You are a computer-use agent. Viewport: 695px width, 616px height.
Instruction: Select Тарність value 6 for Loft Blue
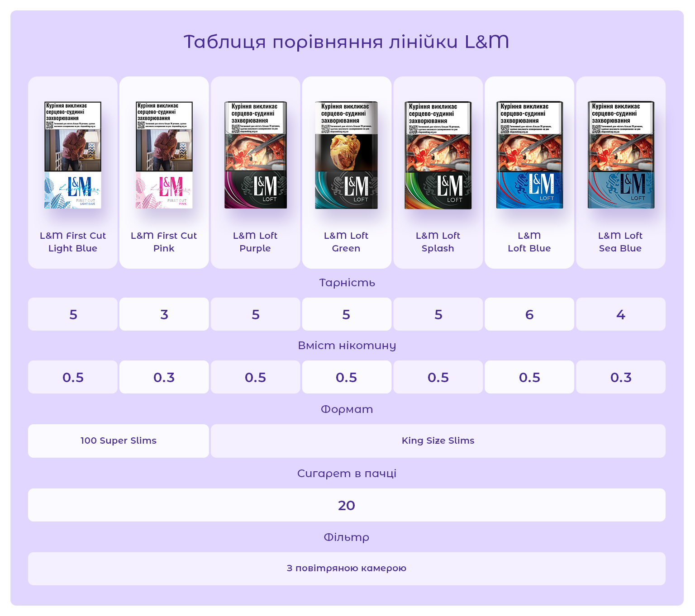click(529, 314)
